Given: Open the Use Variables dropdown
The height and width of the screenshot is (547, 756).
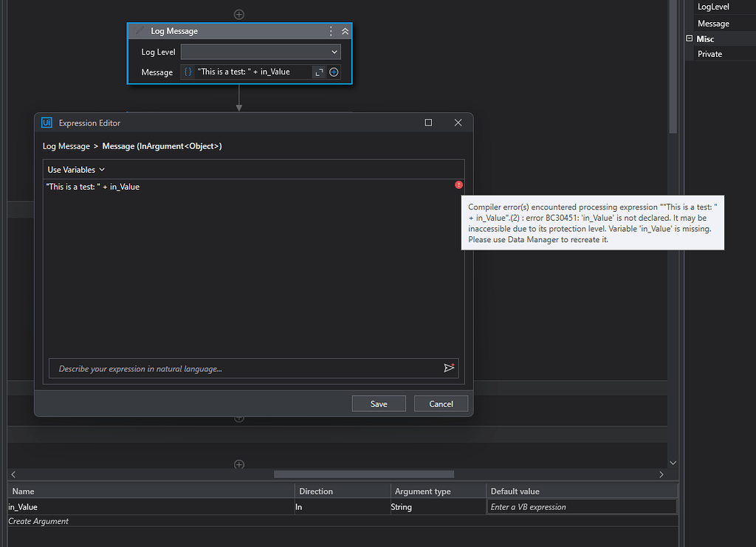Looking at the screenshot, I should [74, 169].
